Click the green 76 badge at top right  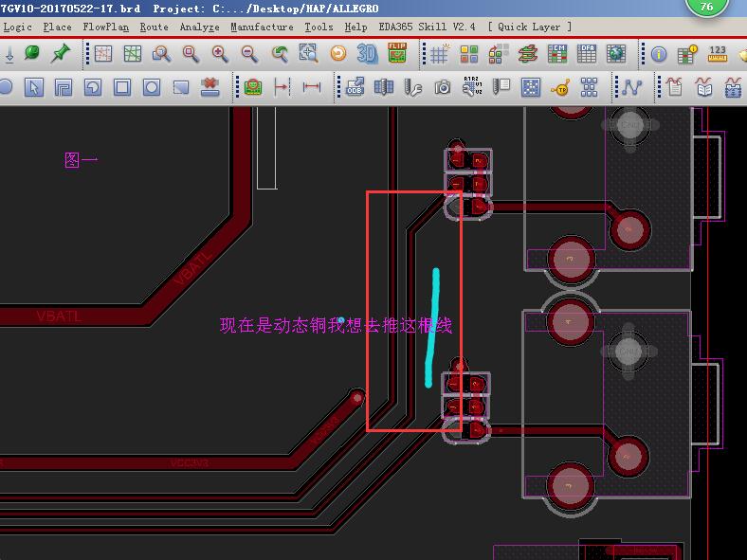(x=706, y=8)
